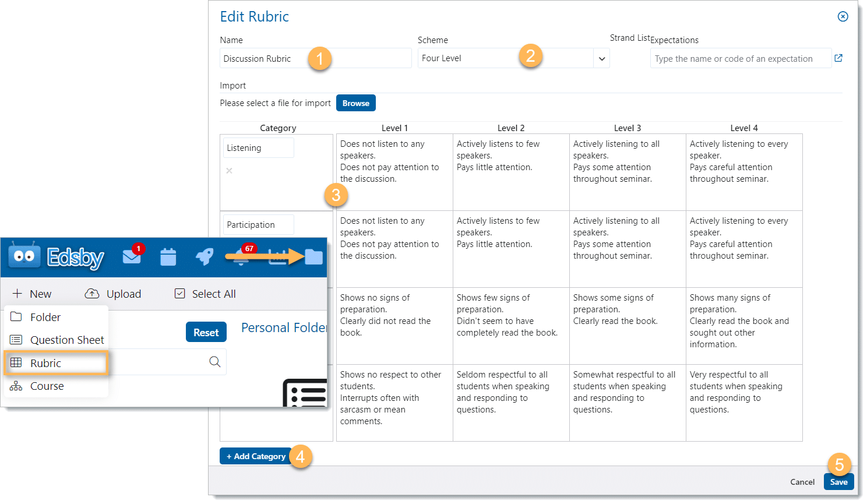Screen dimensions: 867x504
Task: Click the Upload cloud button
Action: 114,294
